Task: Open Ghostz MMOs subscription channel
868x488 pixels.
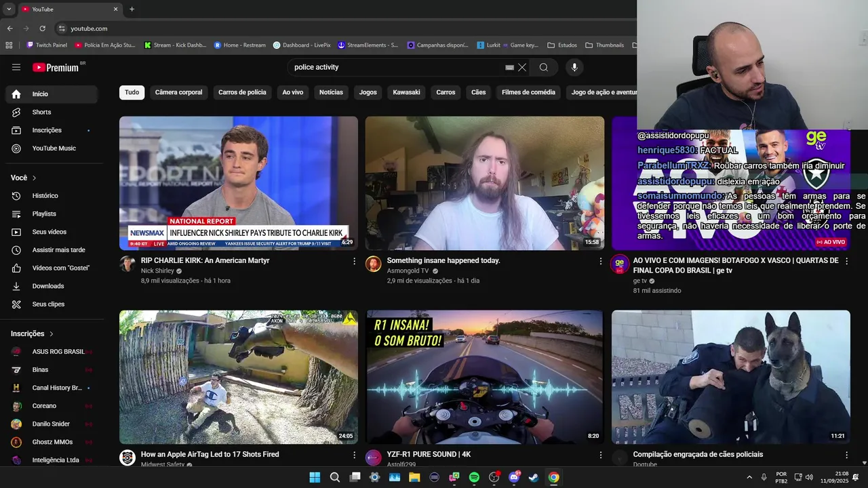Action: click(52, 442)
